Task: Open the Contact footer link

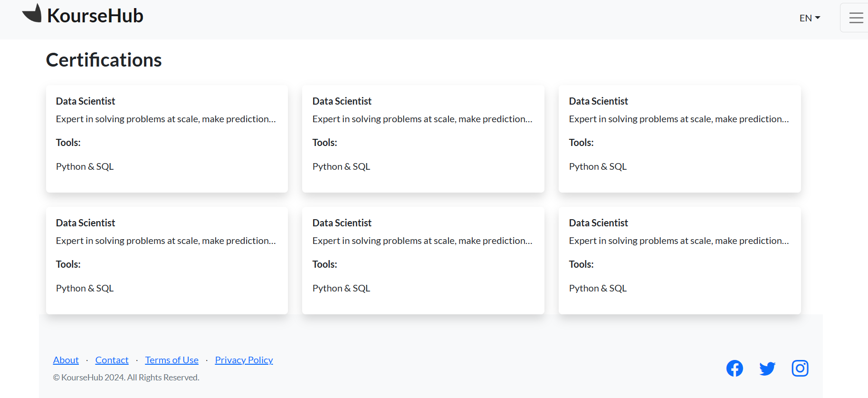Action: pos(112,360)
